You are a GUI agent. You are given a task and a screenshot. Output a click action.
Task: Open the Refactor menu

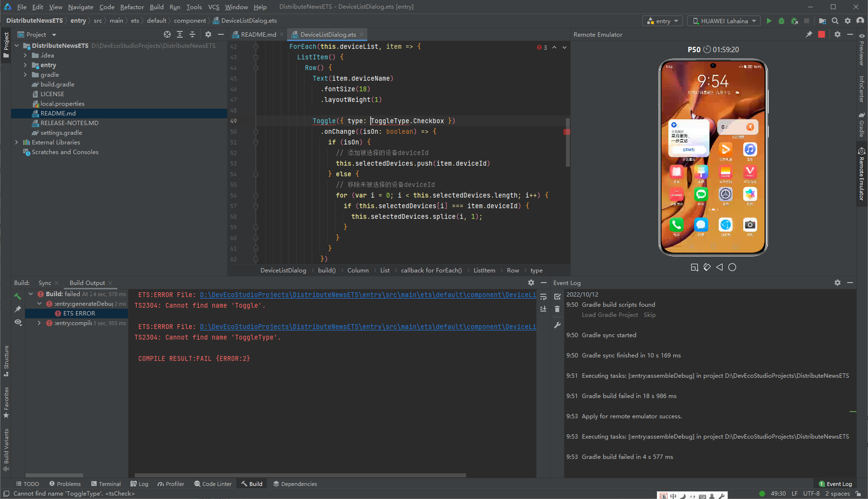coord(132,7)
